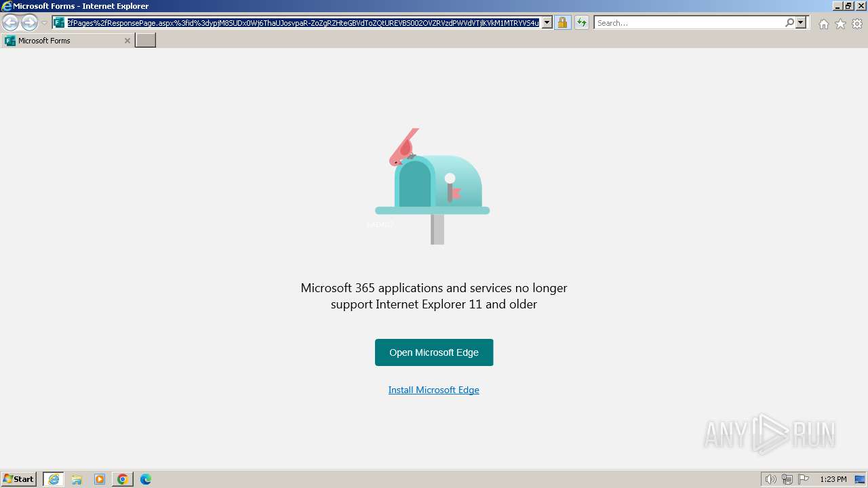
Task: Open Action Center flag icon
Action: pyautogui.click(x=804, y=479)
